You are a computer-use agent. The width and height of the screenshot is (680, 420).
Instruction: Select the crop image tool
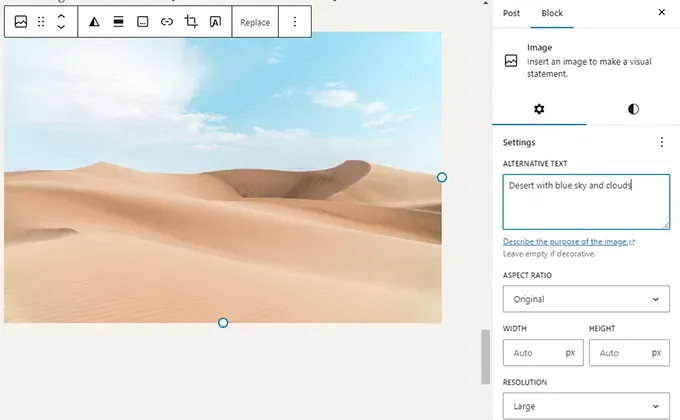191,22
